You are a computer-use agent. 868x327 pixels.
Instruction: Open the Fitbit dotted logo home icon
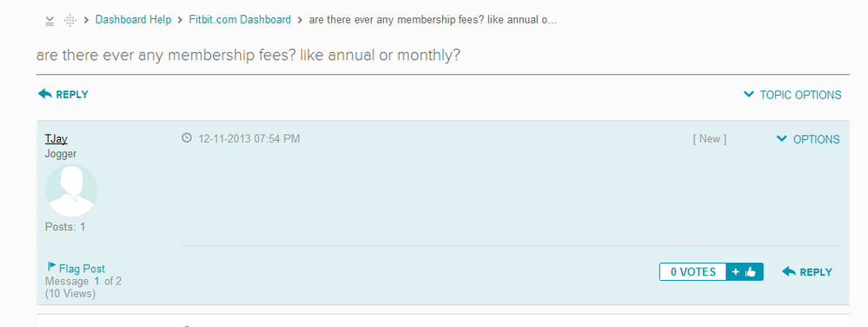tap(70, 21)
